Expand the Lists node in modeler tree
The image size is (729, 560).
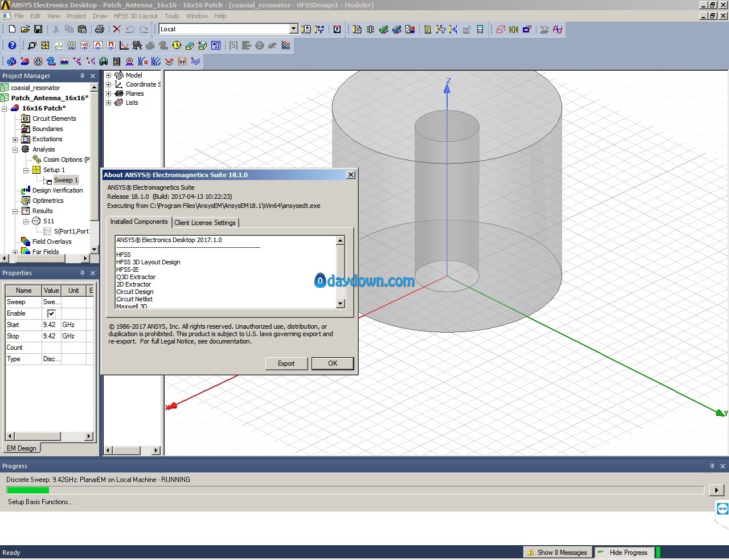[109, 103]
